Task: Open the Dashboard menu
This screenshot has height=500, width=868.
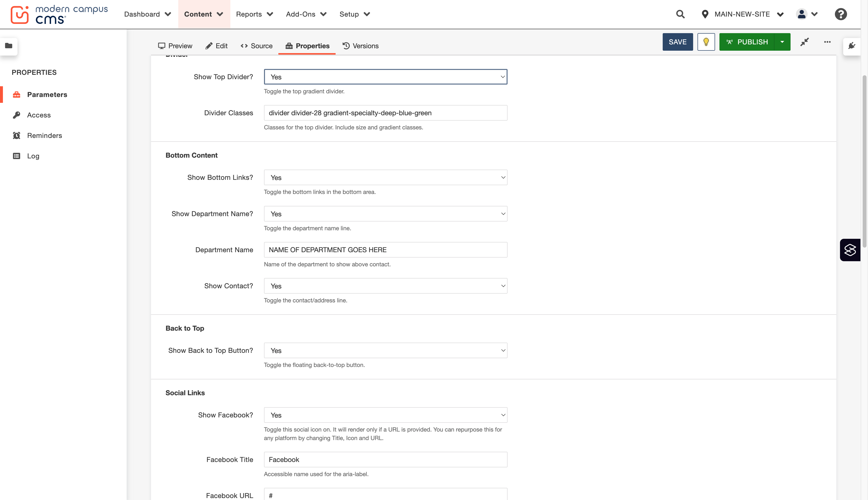Action: [148, 14]
